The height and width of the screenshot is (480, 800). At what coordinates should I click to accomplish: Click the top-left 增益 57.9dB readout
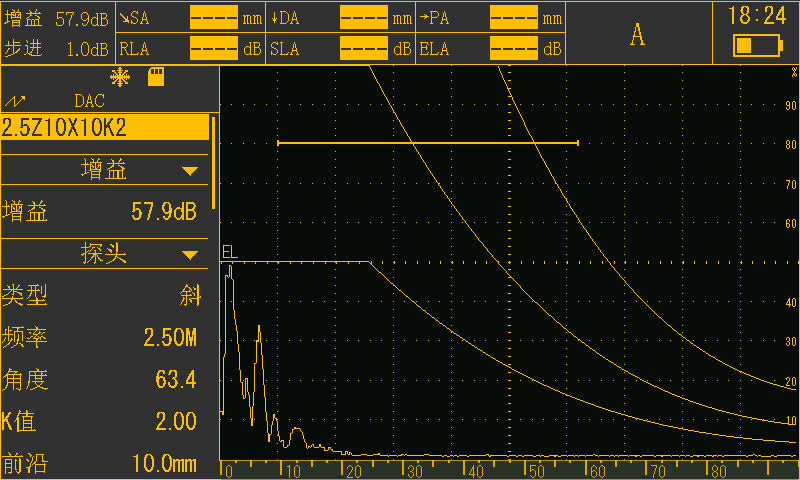(x=57, y=19)
